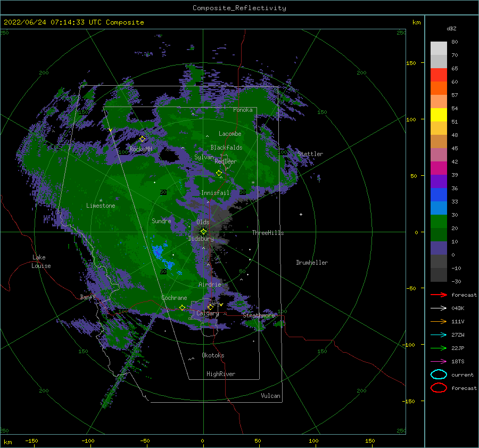Click the cyan current oval icon
The image size is (479, 448).
(439, 374)
